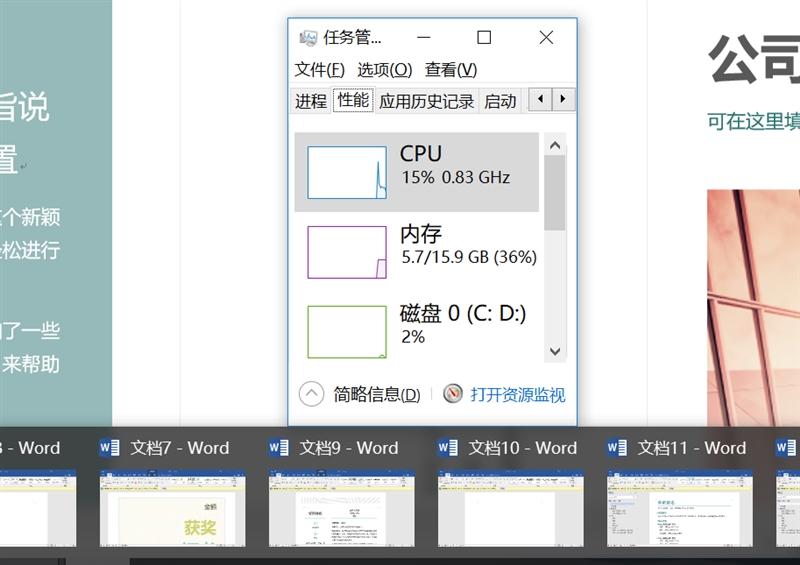
Task: Click the resource monitor gauge icon
Action: (x=453, y=394)
